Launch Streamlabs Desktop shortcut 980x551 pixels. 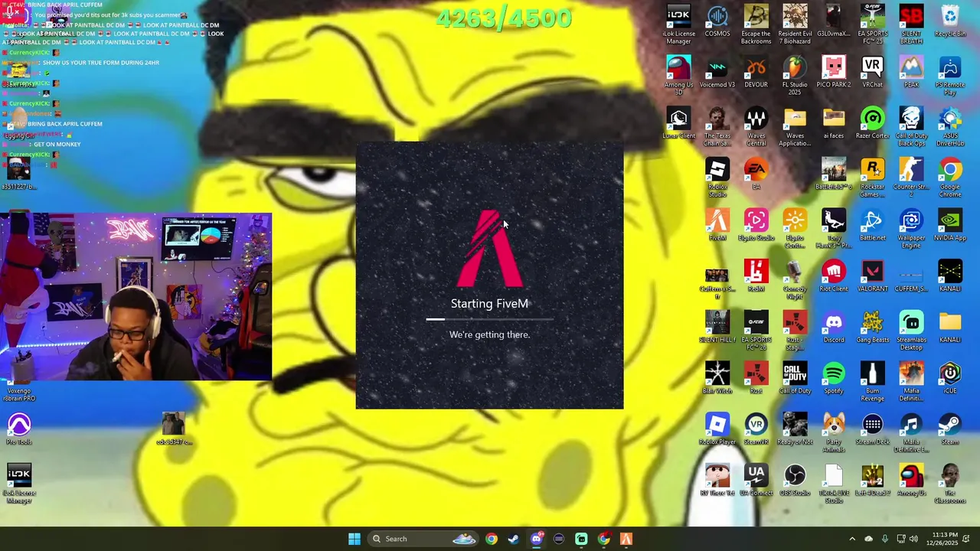911,331
